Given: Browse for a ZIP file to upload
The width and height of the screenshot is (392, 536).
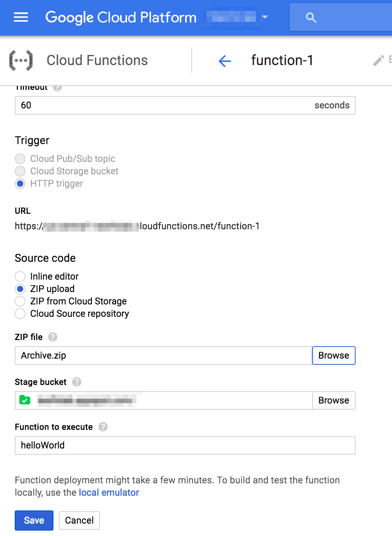Looking at the screenshot, I should (x=334, y=355).
